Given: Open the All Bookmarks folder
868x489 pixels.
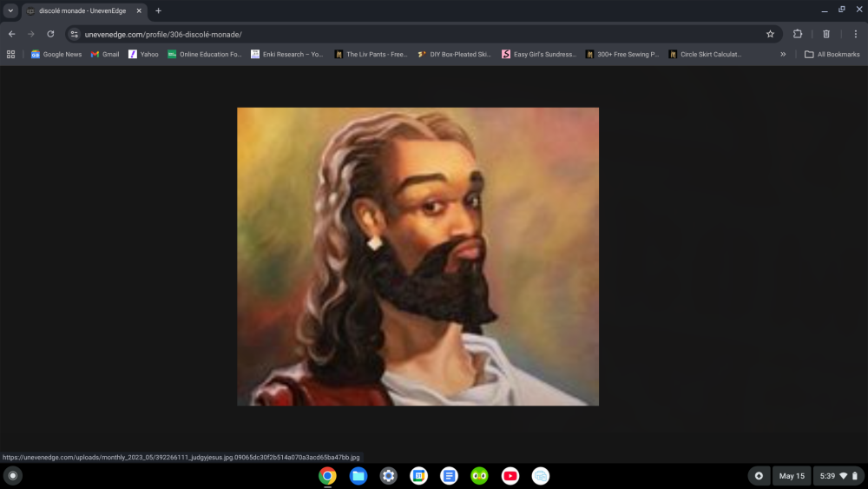Looking at the screenshot, I should point(832,54).
